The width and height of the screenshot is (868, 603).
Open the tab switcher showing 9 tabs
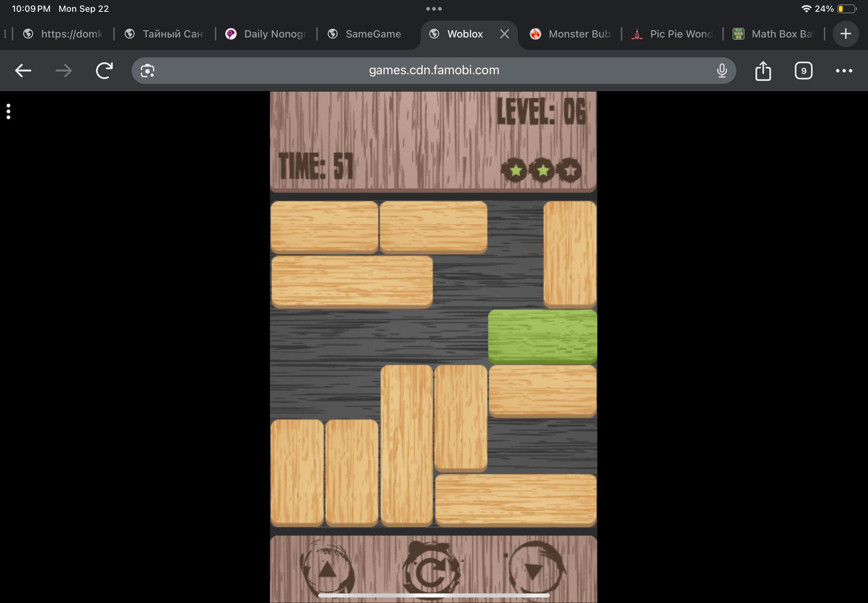[x=803, y=71]
